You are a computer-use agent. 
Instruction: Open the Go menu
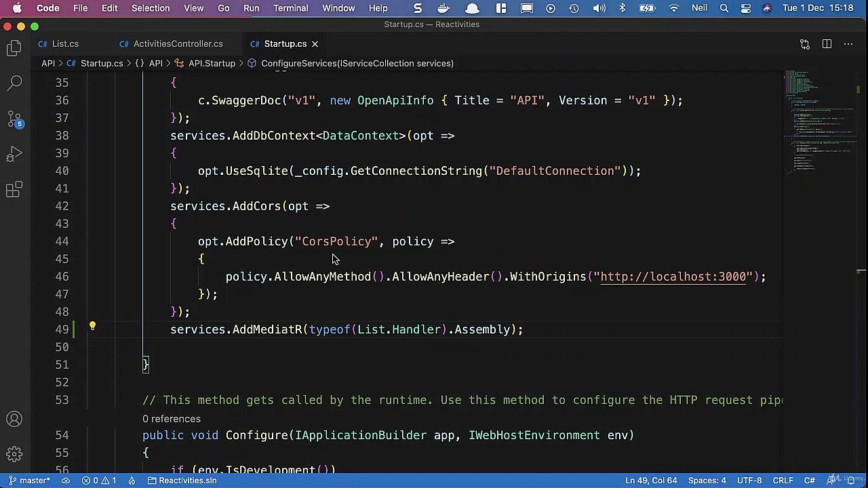point(223,8)
